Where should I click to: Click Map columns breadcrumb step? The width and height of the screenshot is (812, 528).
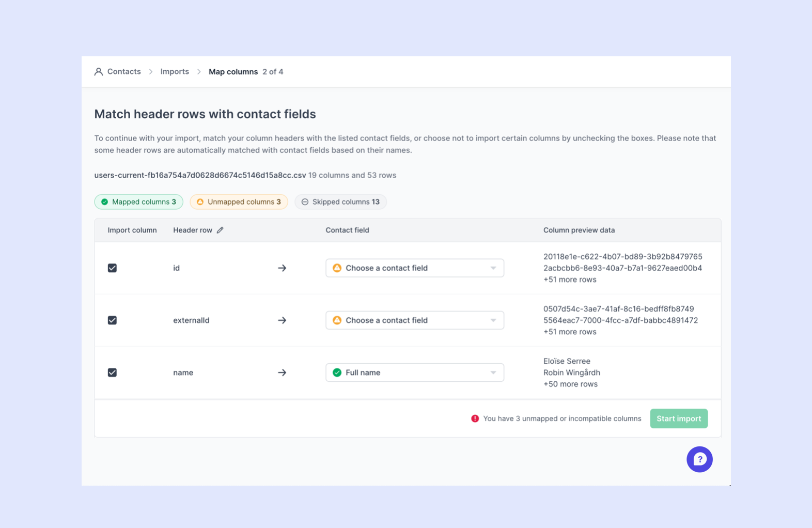click(233, 72)
